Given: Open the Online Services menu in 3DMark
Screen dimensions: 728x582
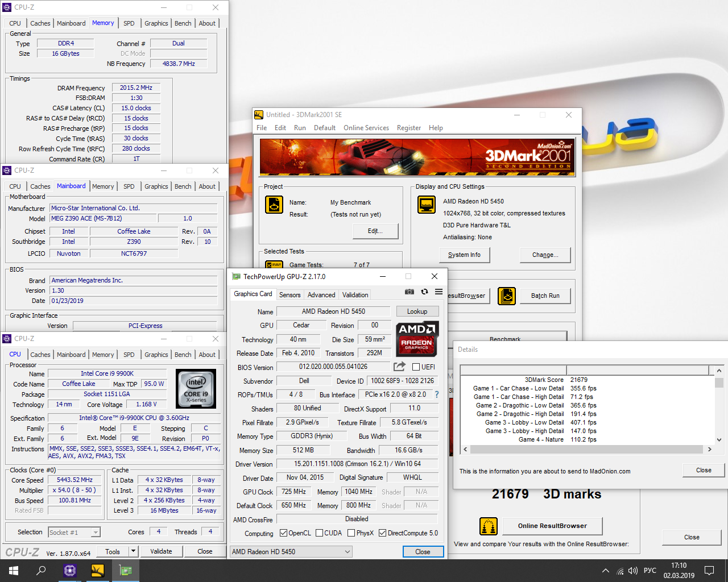Looking at the screenshot, I should [366, 128].
